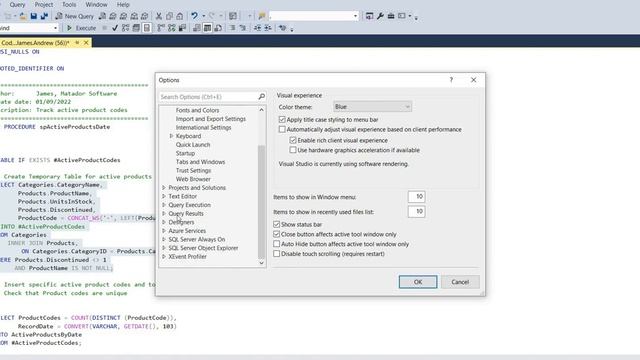This screenshot has height=360, width=640.
Task: Include Actual Execution Plan icon
Action: [x=161, y=28]
